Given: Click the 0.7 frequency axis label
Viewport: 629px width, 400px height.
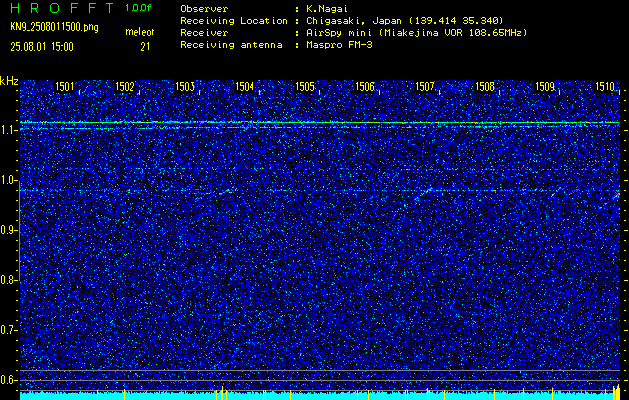Looking at the screenshot, I should coord(8,330).
